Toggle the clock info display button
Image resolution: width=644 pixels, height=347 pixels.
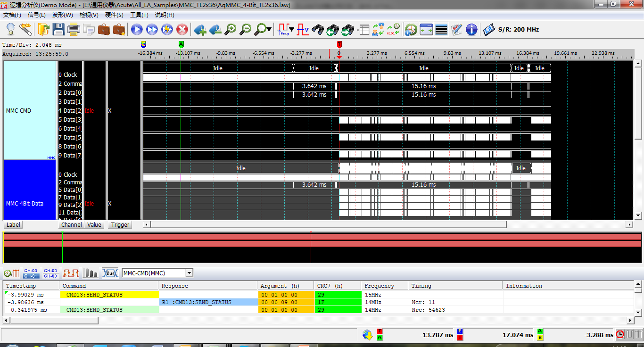pyautogui.click(x=411, y=30)
